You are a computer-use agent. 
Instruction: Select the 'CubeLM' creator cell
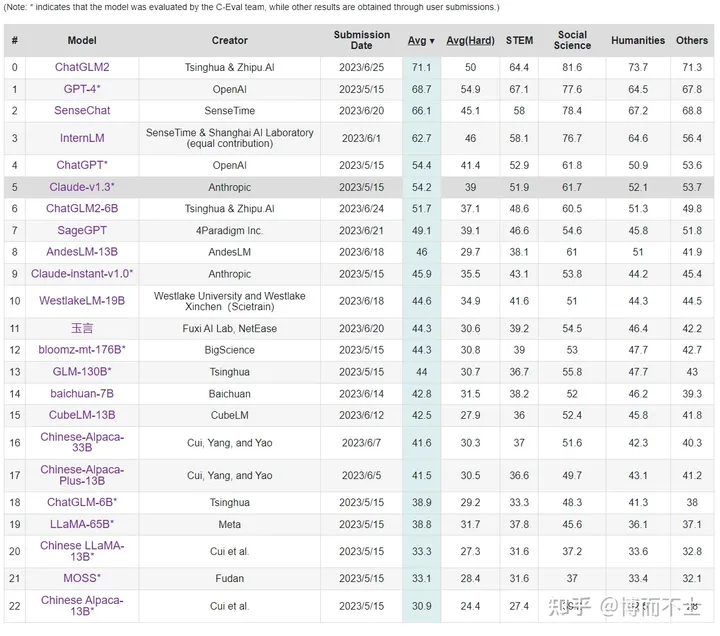pos(230,415)
